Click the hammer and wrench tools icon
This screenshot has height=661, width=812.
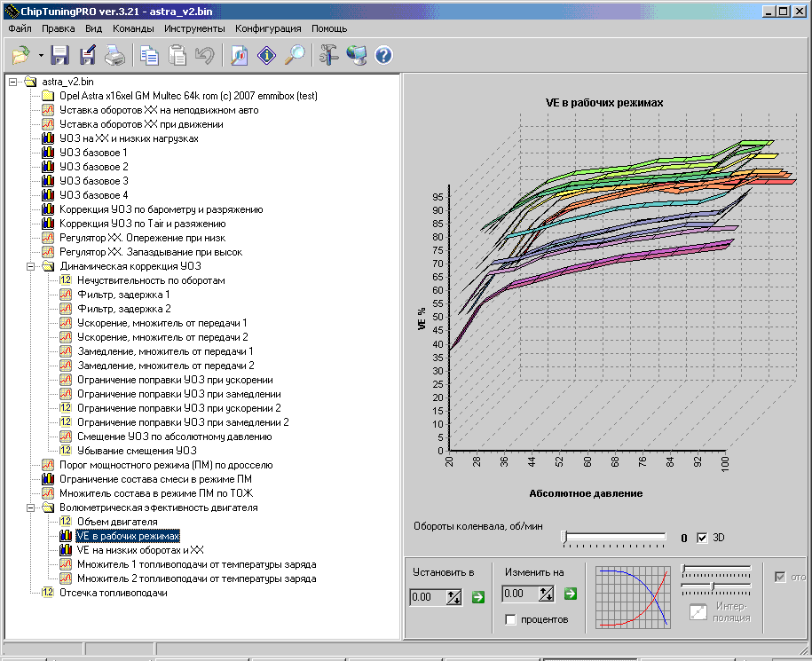(329, 56)
